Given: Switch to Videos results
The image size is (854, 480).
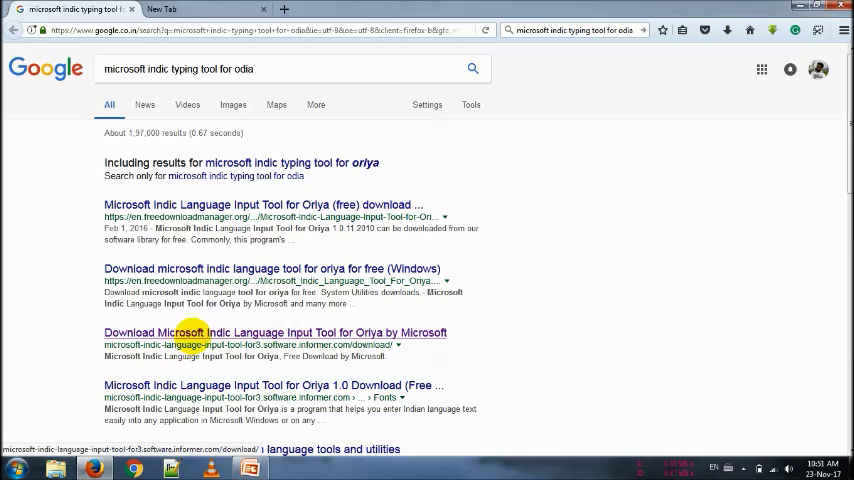Looking at the screenshot, I should click(187, 105).
